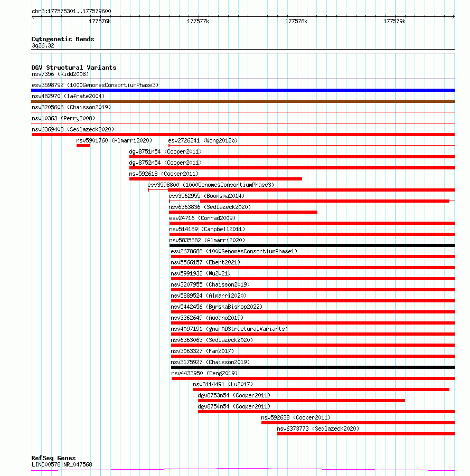Click nsv3063327 (Fan2017) label
Screen dimensions: 470x476
pyautogui.click(x=202, y=351)
